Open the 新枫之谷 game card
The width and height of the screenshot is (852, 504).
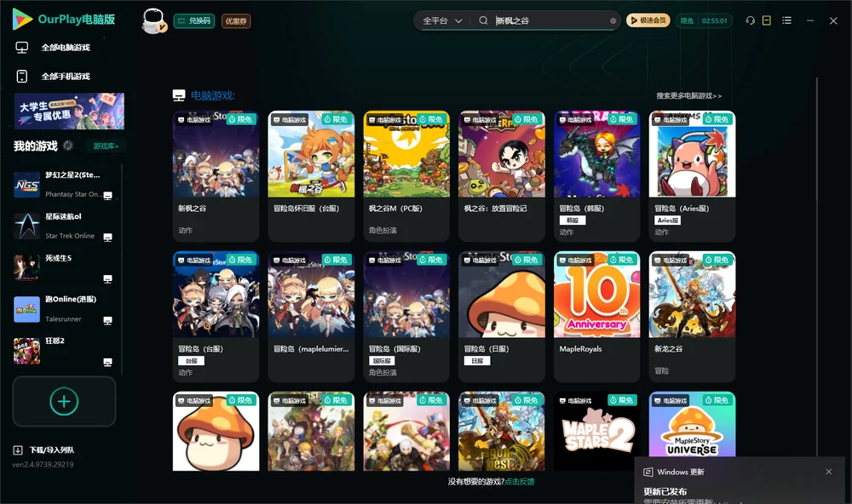coord(216,176)
